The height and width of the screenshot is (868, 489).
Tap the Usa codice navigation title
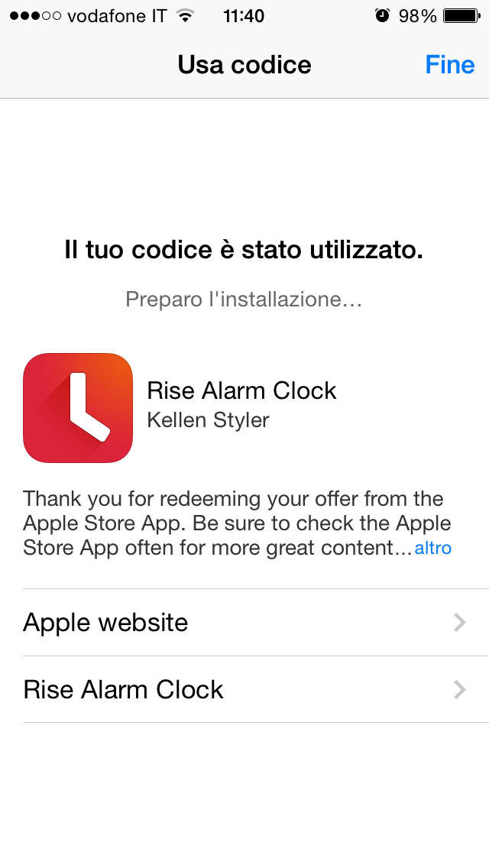click(x=244, y=65)
